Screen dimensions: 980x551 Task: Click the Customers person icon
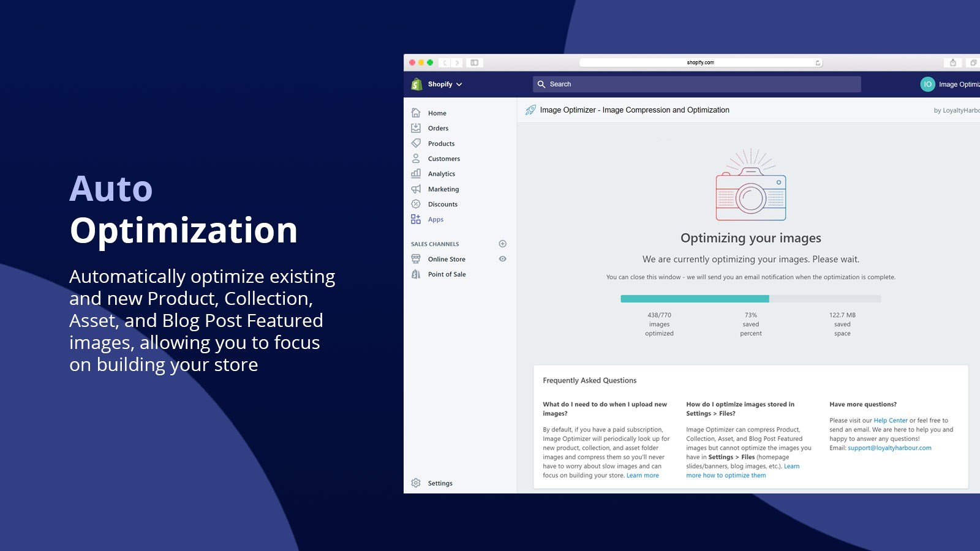[416, 159]
